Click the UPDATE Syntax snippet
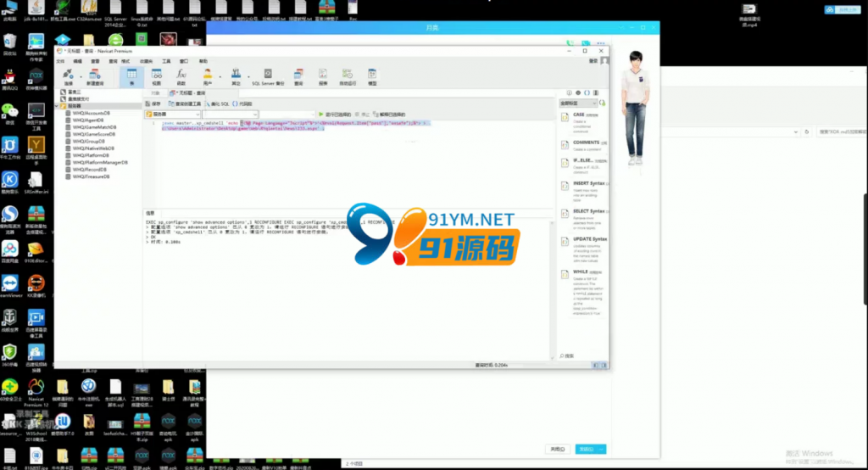Image resolution: width=868 pixels, height=470 pixels. click(585, 250)
